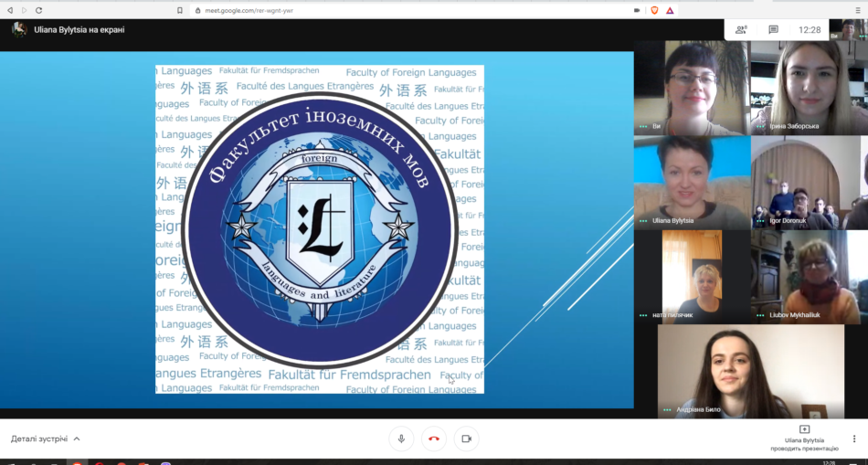Select Андріана Било's video tile
The image size is (868, 465).
750,371
